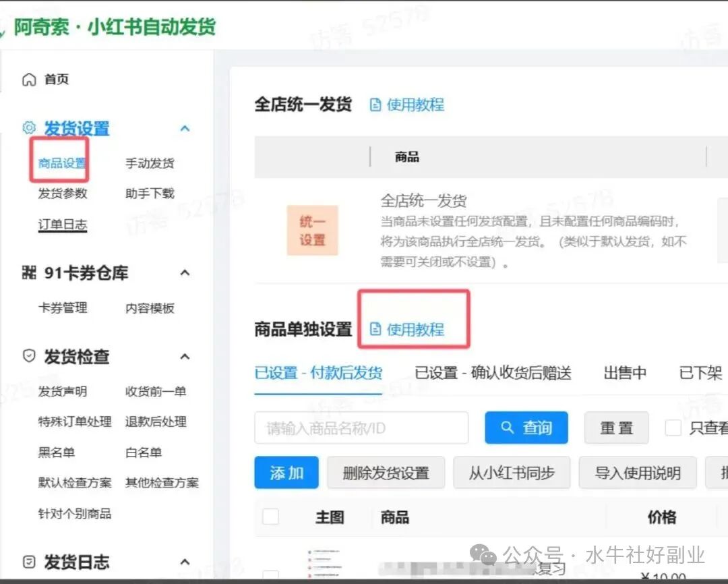
Task: Click the 查询 search button
Action: (526, 428)
